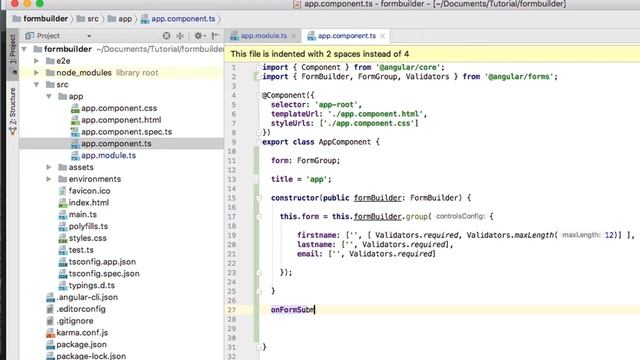Click the hide Project panel icon
The width and height of the screenshot is (640, 360).
pos(215,36)
